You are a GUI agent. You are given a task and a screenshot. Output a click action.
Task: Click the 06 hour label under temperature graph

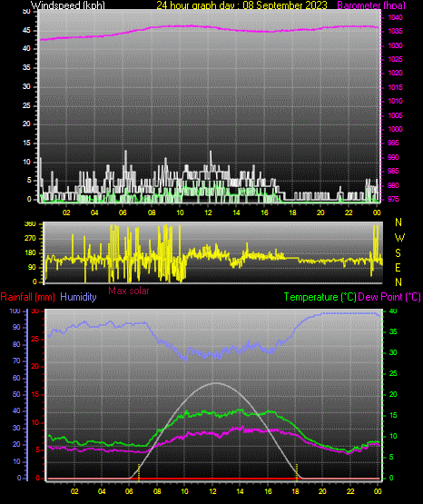click(129, 491)
